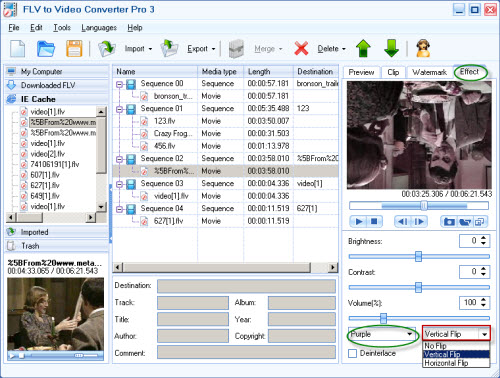Move item down with green down arrow
Screen dimensions: 500x378
391,49
